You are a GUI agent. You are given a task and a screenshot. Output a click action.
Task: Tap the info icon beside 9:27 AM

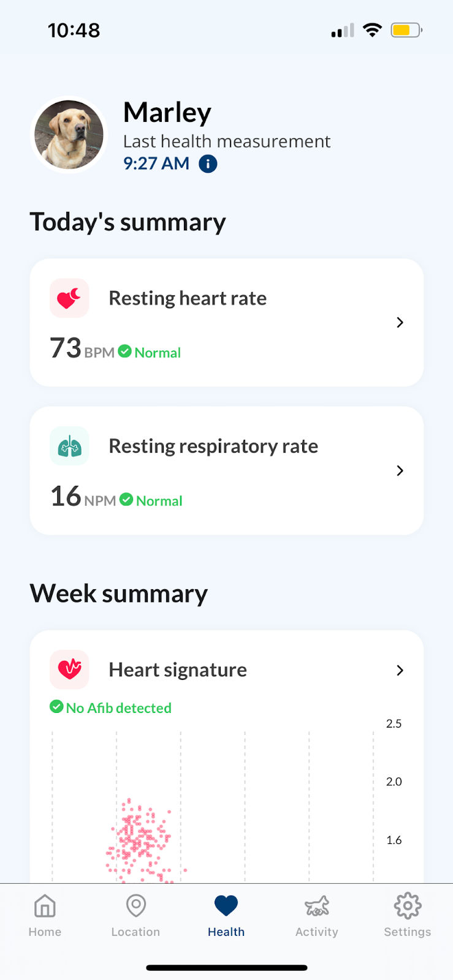point(208,164)
